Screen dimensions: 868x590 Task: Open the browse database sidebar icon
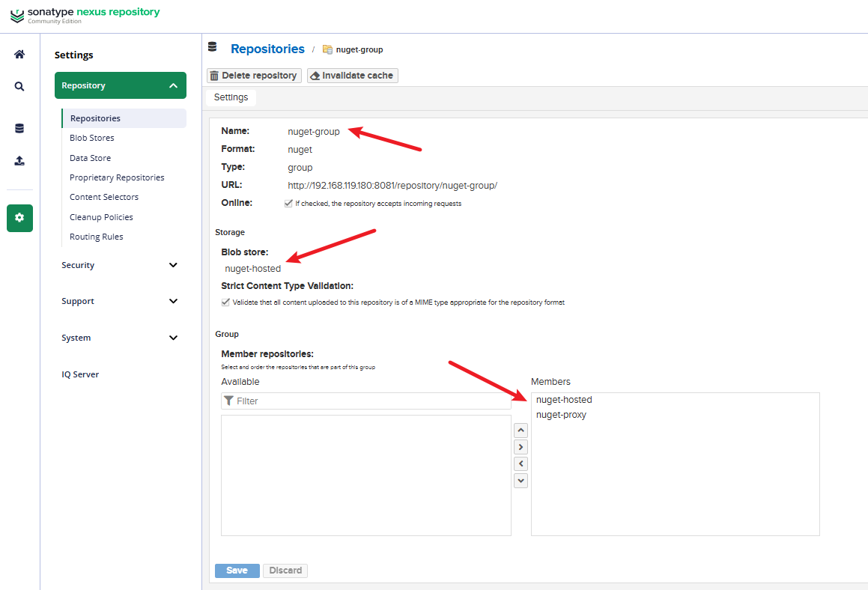19,128
